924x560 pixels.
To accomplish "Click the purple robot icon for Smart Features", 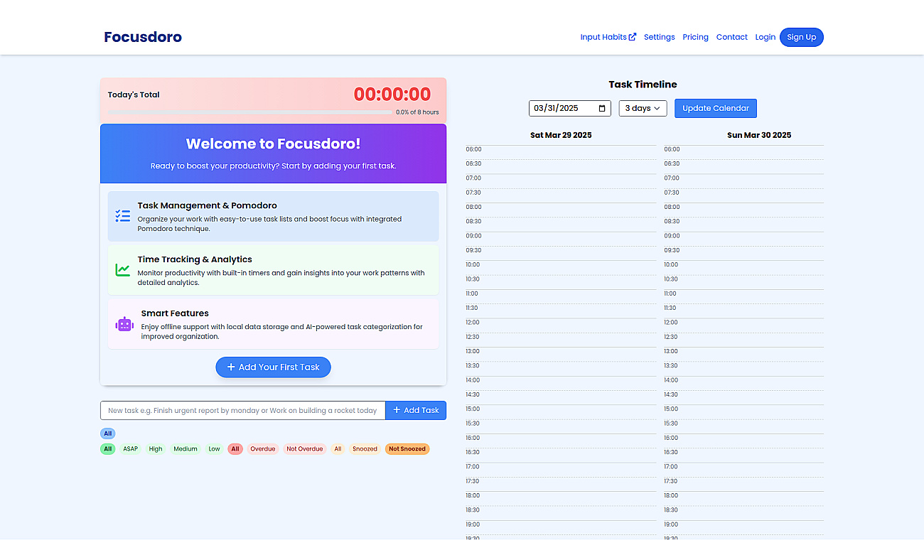I will click(124, 324).
